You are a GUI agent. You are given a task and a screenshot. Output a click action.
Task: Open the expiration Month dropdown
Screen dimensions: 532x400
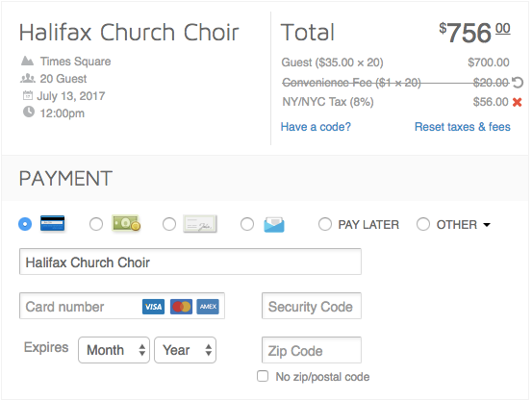(114, 350)
